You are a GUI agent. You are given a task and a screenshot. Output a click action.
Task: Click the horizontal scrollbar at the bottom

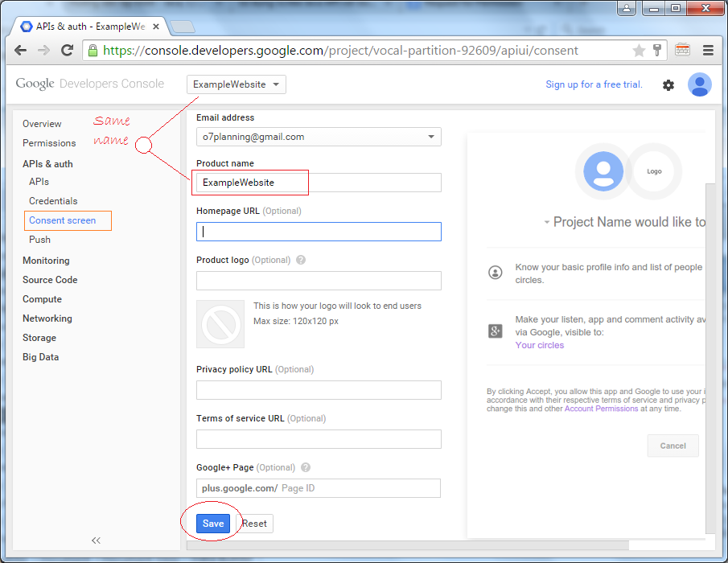coord(408,545)
